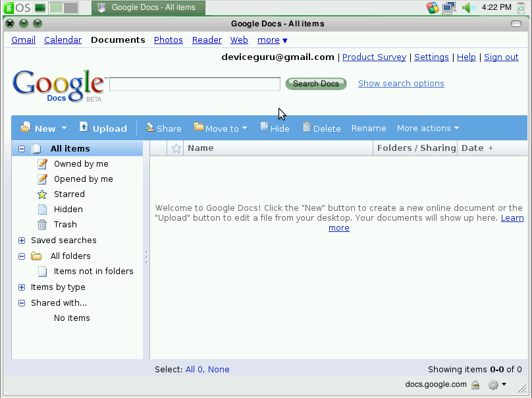Image resolution: width=532 pixels, height=398 pixels.
Task: Click the gear icon in status bar
Action: (x=493, y=385)
